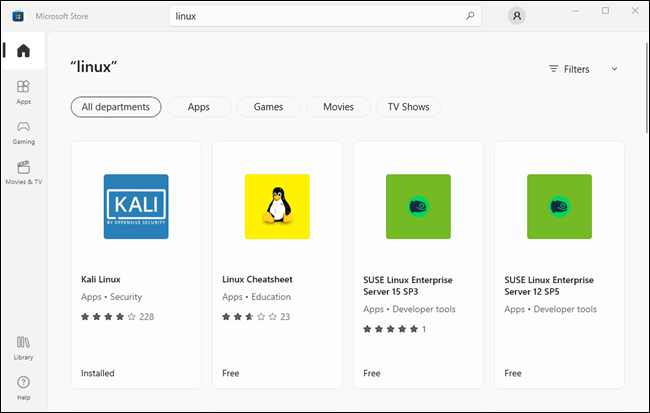Click the vertical scrollbar on right edge
Viewport: 650px width, 413px height.
(647, 88)
